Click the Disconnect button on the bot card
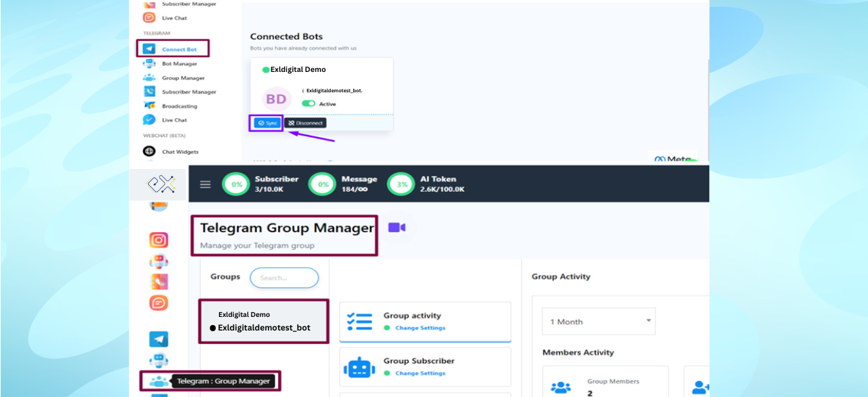 (305, 123)
